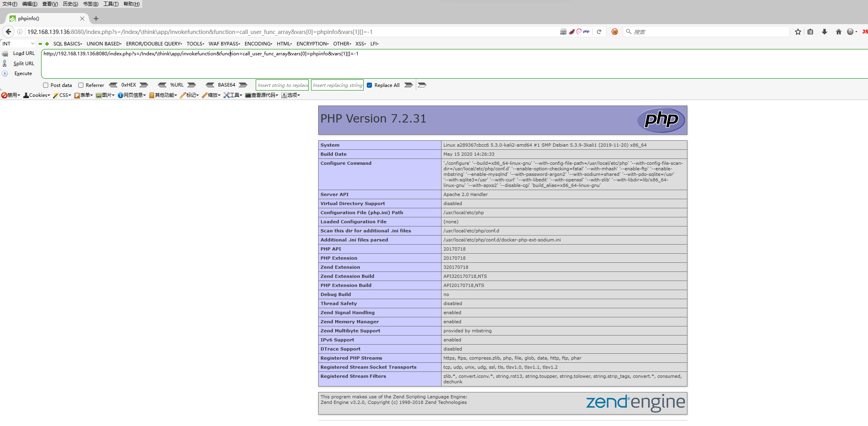The image size is (868, 426).
Task: Decode 0xHEX with the left arrow
Action: [113, 85]
